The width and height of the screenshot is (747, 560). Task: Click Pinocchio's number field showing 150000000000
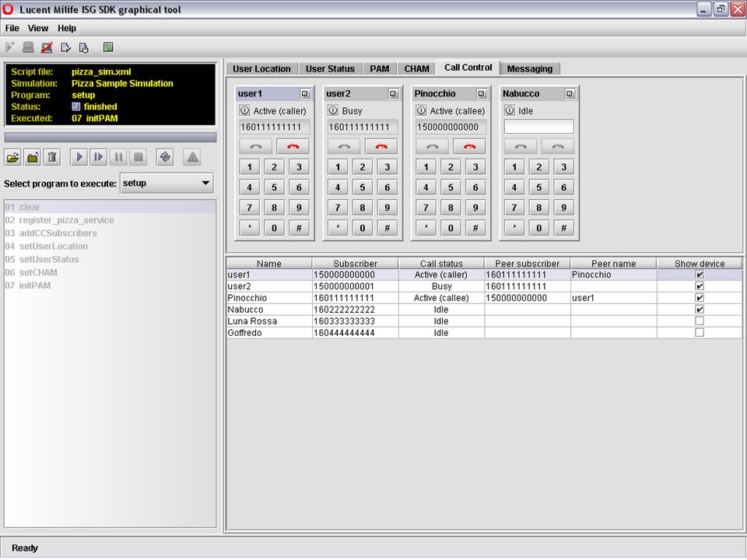pyautogui.click(x=451, y=127)
